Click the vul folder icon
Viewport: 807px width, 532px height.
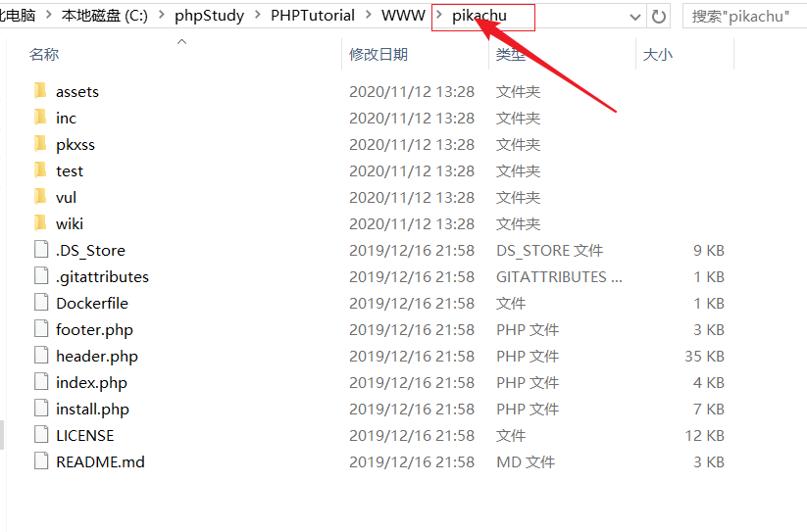pos(40,197)
